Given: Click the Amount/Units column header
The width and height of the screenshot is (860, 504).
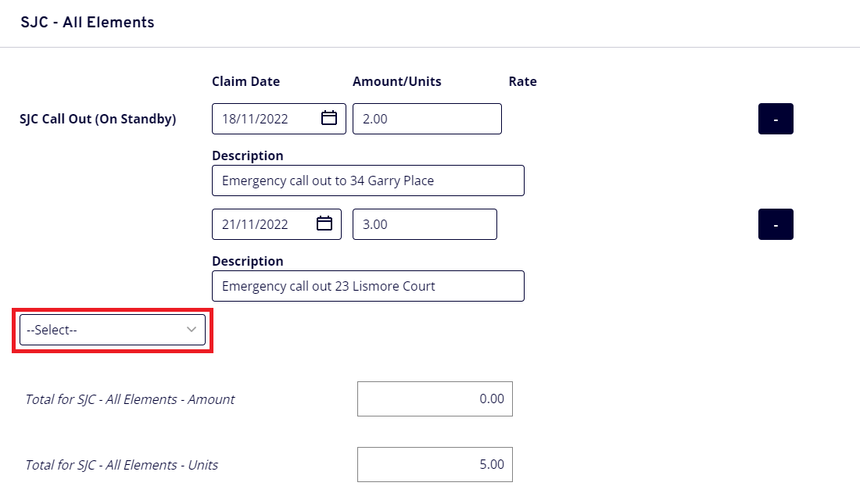Looking at the screenshot, I should point(396,81).
